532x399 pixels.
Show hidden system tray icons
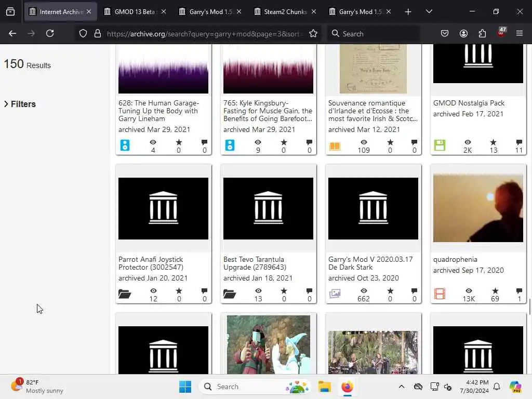coord(402,387)
